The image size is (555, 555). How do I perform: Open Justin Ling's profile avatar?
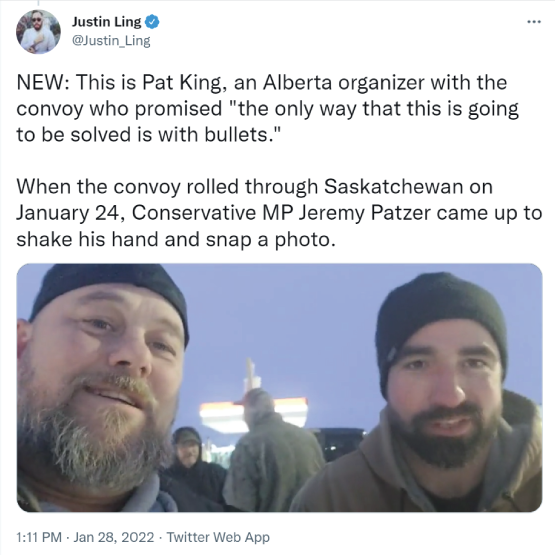pos(38,32)
